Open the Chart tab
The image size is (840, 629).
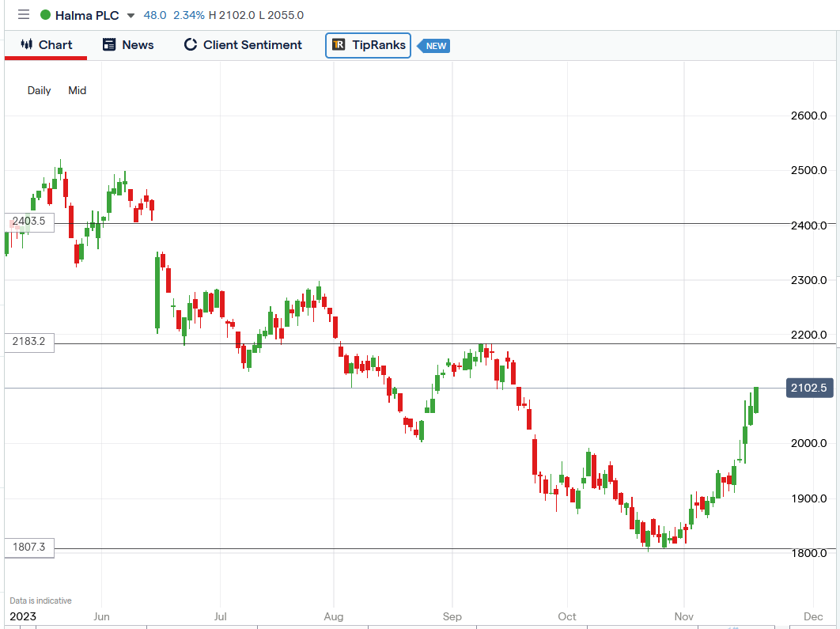46,45
